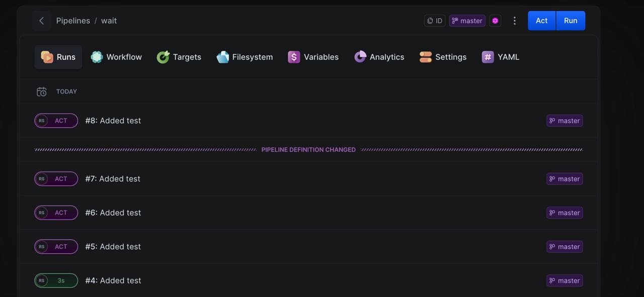Select the Variables dollar icon

pos(294,57)
